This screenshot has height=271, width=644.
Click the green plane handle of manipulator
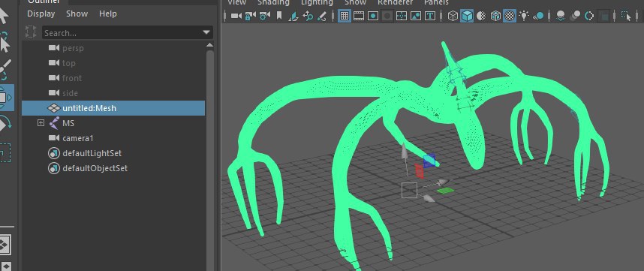click(445, 190)
